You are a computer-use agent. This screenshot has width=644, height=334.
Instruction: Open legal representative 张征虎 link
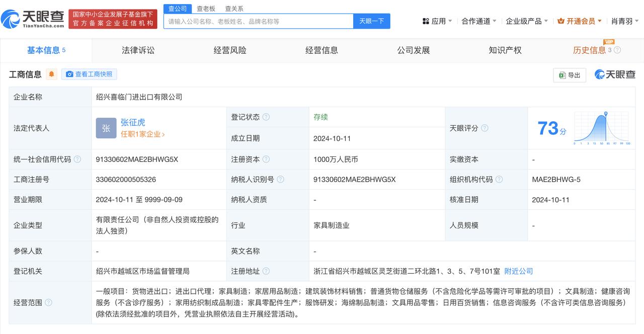coord(133,122)
